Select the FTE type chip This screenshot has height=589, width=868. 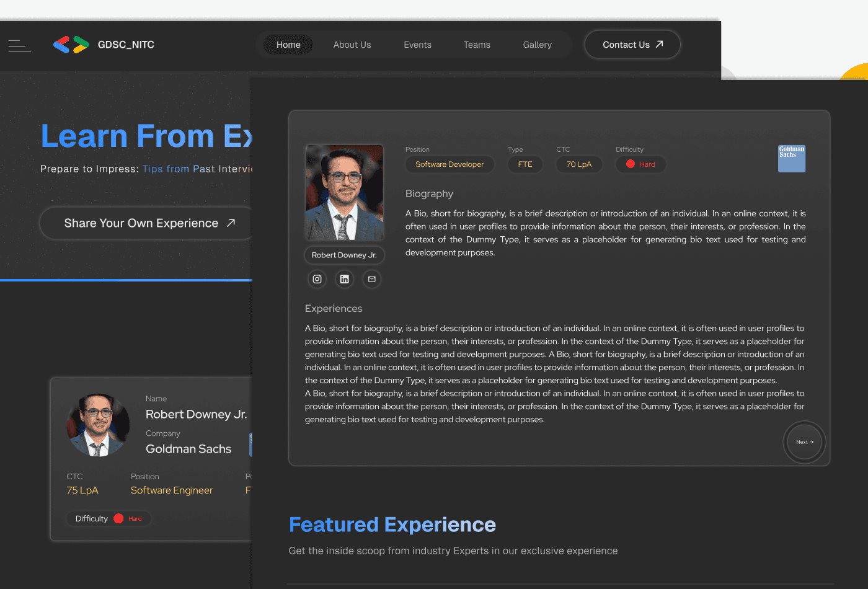click(525, 164)
